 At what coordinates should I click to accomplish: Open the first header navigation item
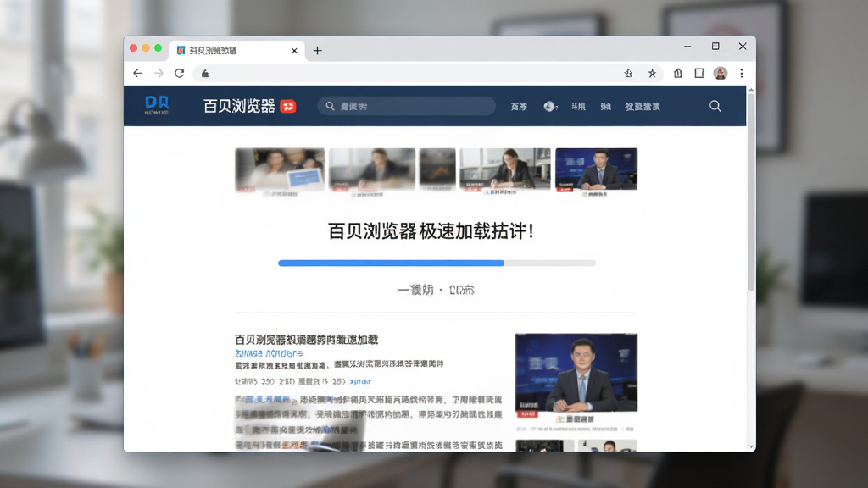519,106
